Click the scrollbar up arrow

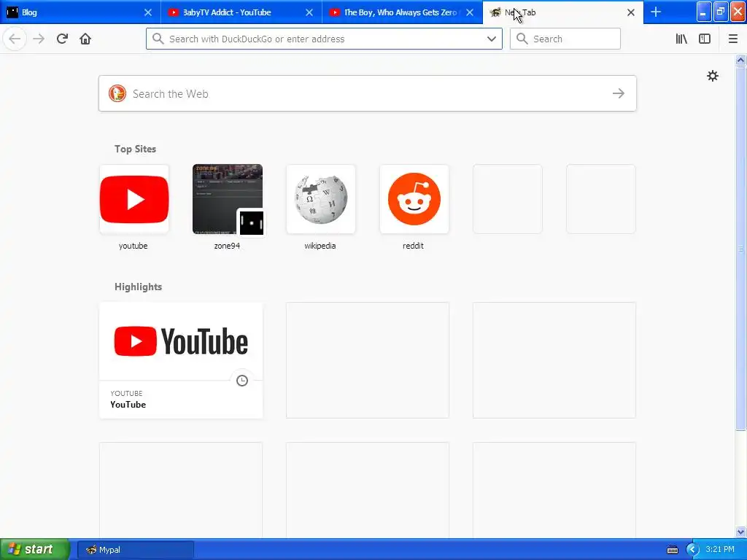coord(740,60)
